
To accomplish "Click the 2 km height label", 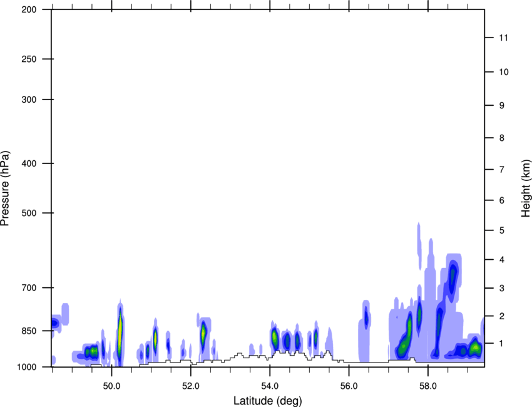I will (x=502, y=316).
